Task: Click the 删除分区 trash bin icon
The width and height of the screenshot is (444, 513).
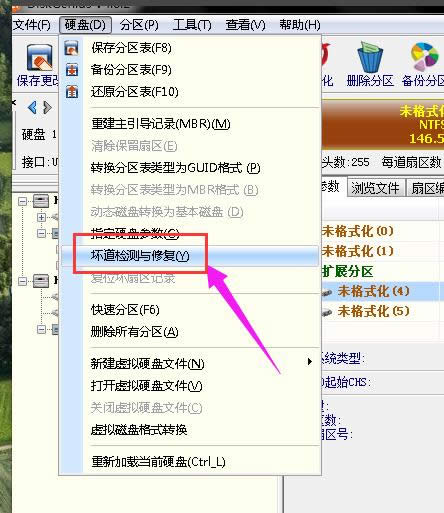Action: 370,57
